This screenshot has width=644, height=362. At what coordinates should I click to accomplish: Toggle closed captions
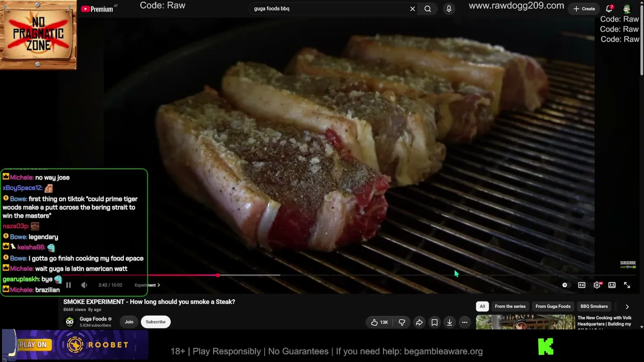tap(582, 285)
